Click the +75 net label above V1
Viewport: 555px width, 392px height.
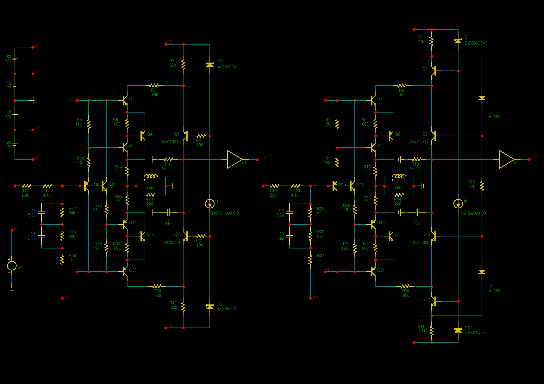(36, 45)
